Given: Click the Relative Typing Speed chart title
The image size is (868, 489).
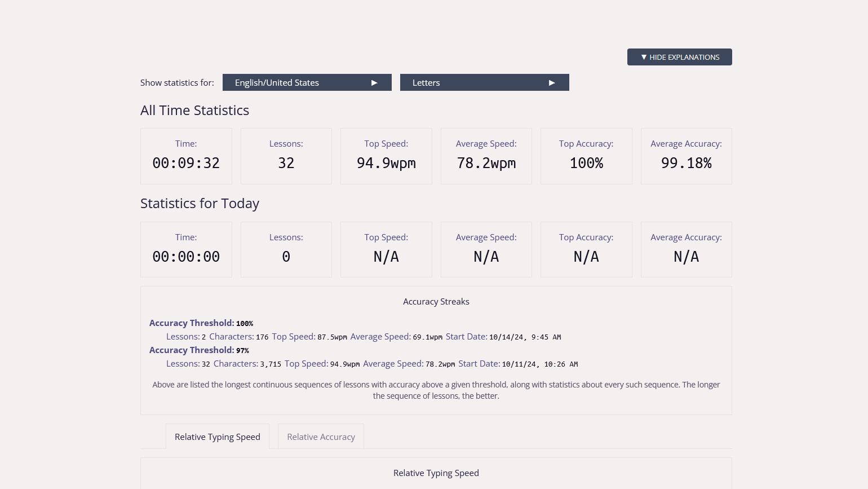Looking at the screenshot, I should (436, 473).
